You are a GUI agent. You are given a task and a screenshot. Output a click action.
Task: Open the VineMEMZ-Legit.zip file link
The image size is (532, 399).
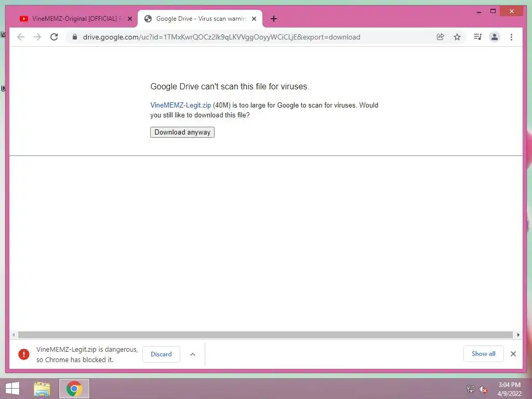point(180,105)
